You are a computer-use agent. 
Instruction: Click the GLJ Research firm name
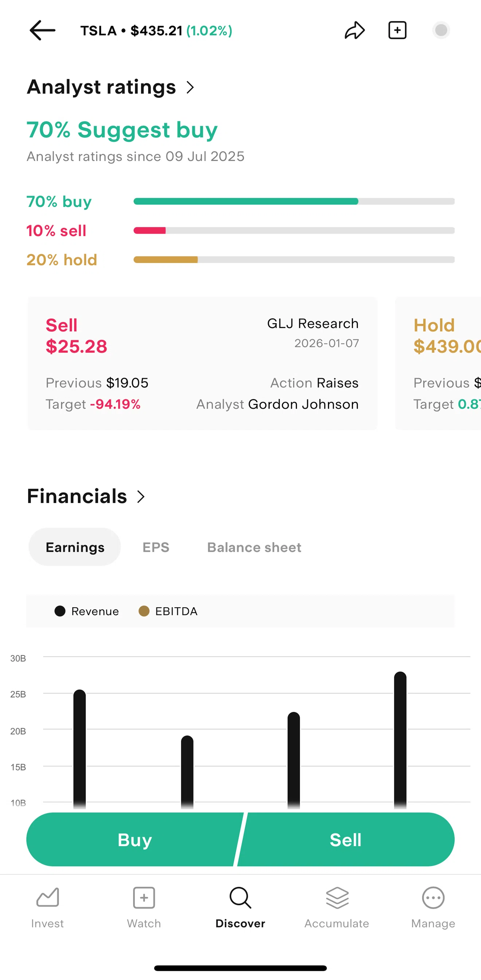(x=313, y=323)
